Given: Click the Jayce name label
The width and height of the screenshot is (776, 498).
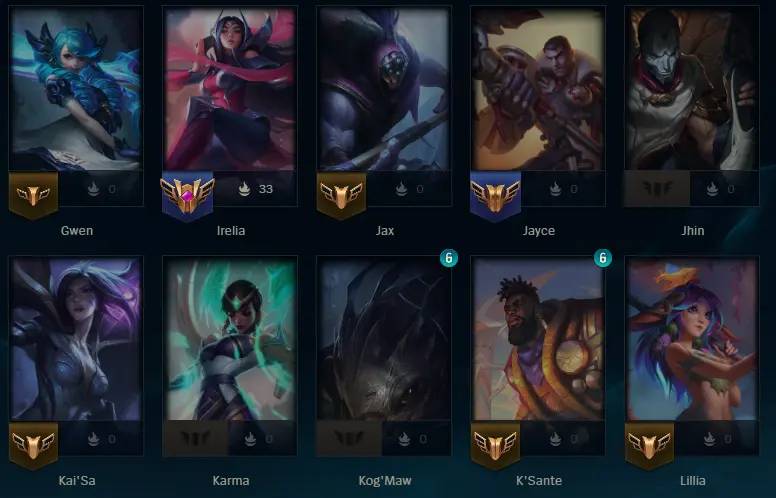Looking at the screenshot, I should click(538, 231).
